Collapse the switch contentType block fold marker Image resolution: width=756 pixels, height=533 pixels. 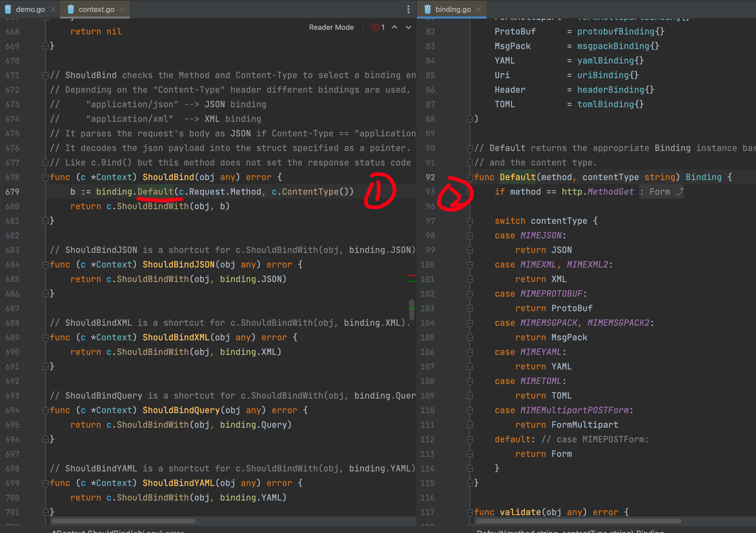click(469, 221)
